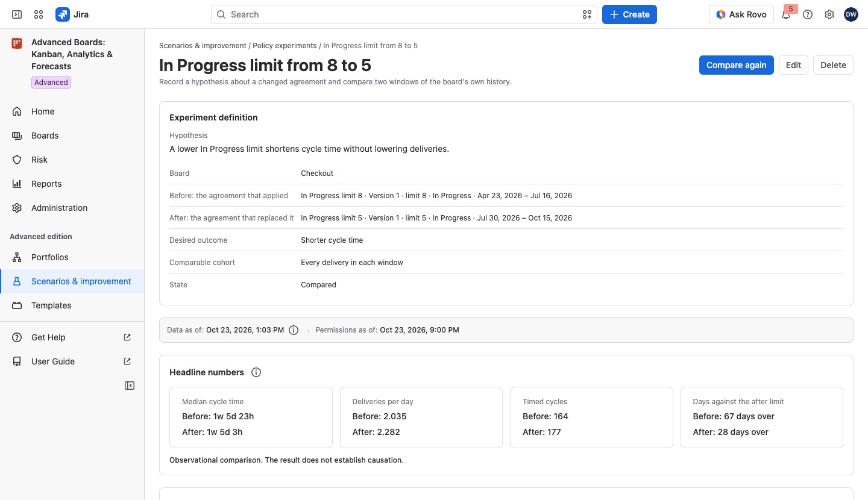The image size is (868, 500).
Task: Click the collapse navigation icon below User Guide
Action: coord(130,386)
